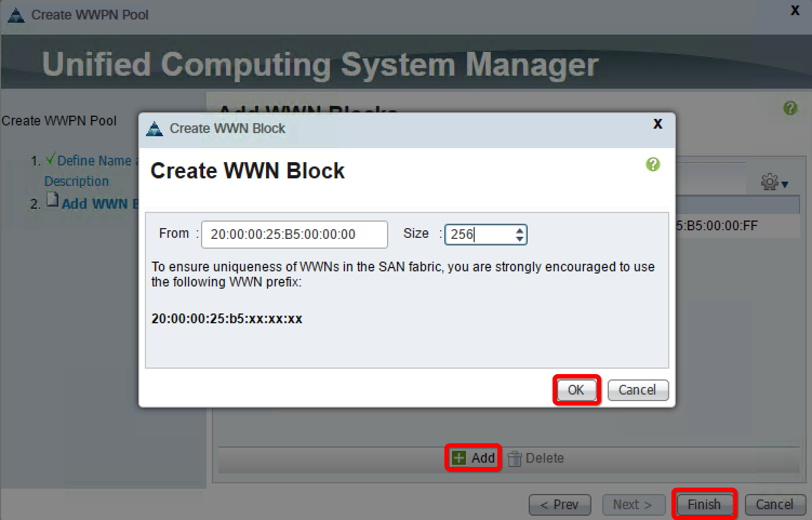Select the Add WWN Blocks step
812x520 pixels.
tap(100, 204)
